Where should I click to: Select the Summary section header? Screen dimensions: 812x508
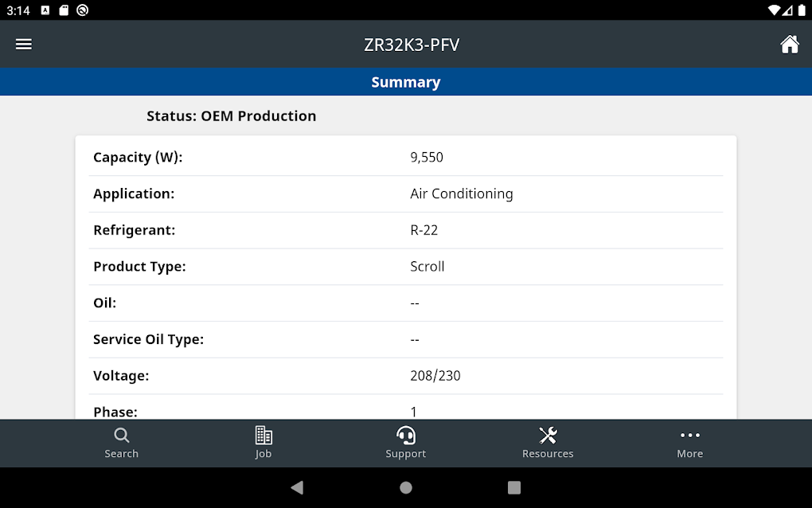(x=406, y=82)
